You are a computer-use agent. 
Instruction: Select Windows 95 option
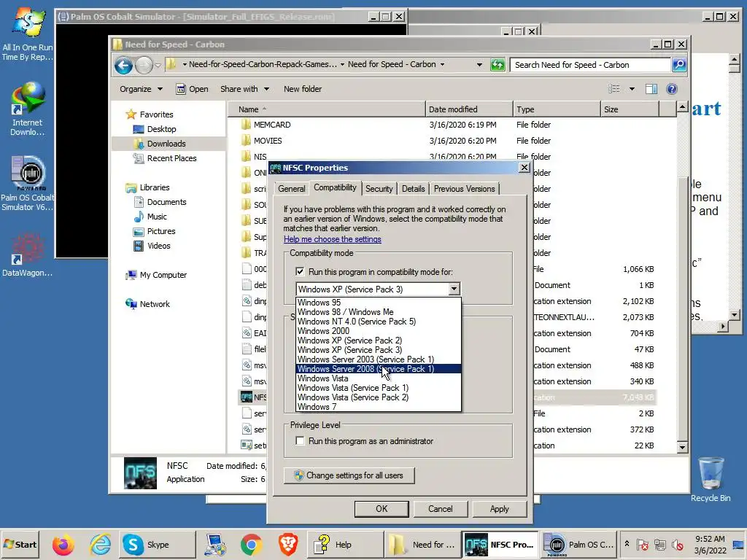[379, 303]
